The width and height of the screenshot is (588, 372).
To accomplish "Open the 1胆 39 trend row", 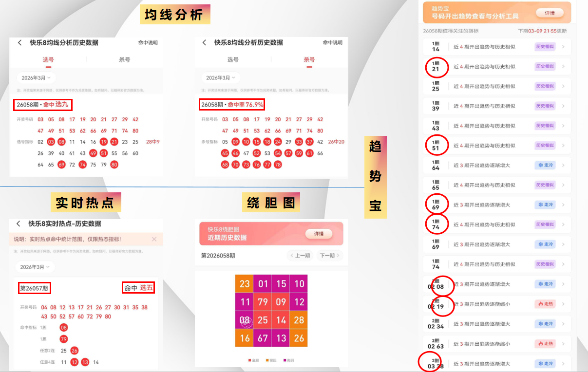I will [497, 106].
